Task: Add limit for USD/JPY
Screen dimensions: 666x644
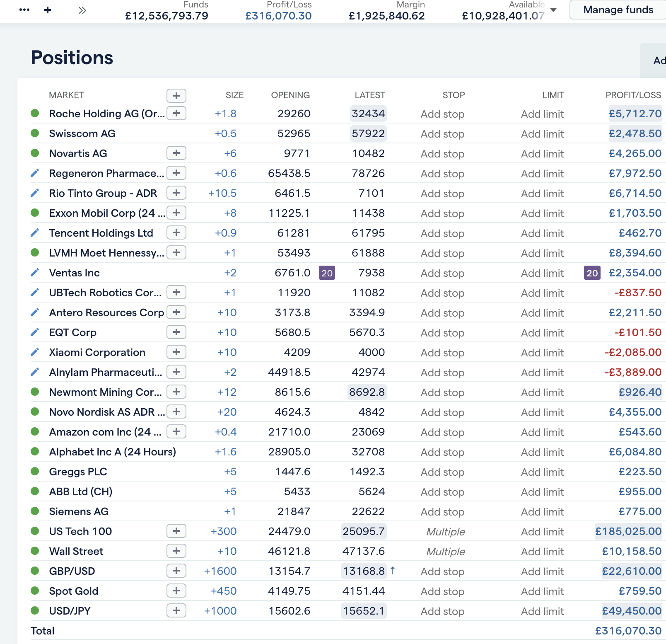Action: [x=542, y=611]
